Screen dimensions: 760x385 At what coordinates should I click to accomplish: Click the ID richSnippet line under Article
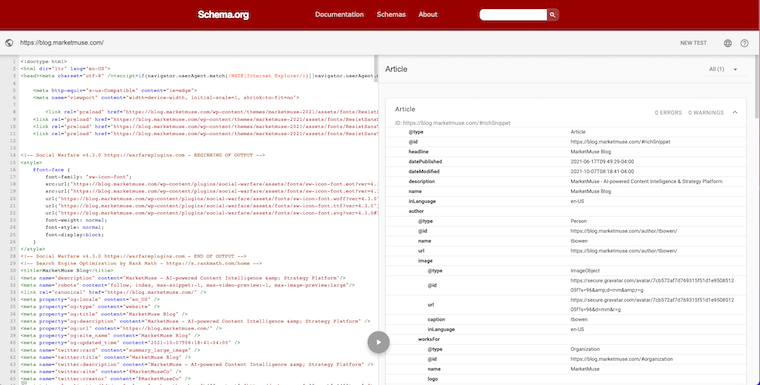pos(453,123)
